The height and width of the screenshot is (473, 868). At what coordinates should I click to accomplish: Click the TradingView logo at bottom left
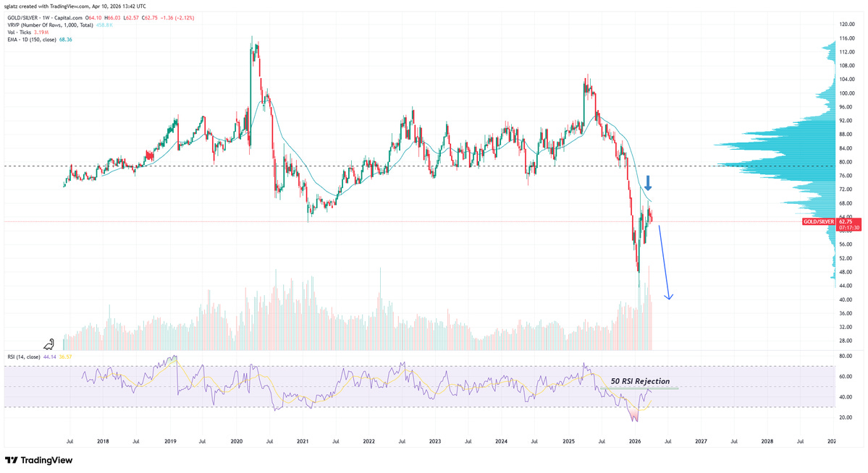pos(39,460)
